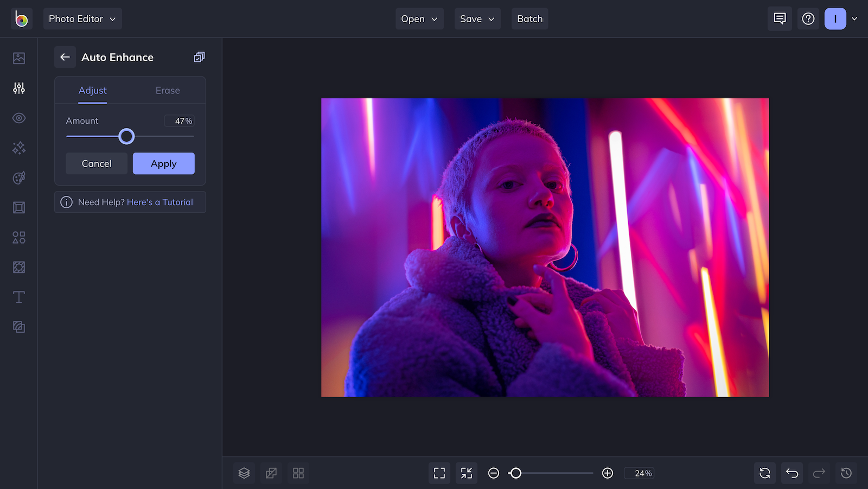Open the Photo Editor mode dropdown

pyautogui.click(x=82, y=18)
